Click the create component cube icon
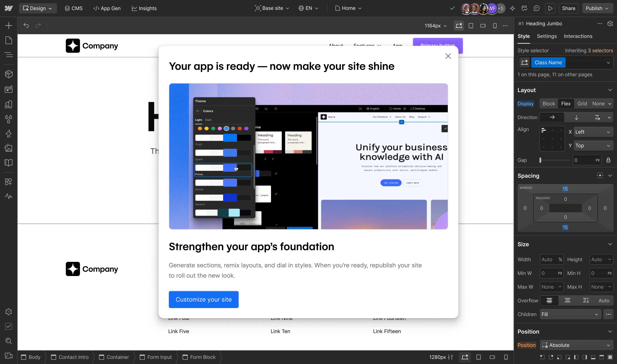617x364 pixels. [610, 24]
